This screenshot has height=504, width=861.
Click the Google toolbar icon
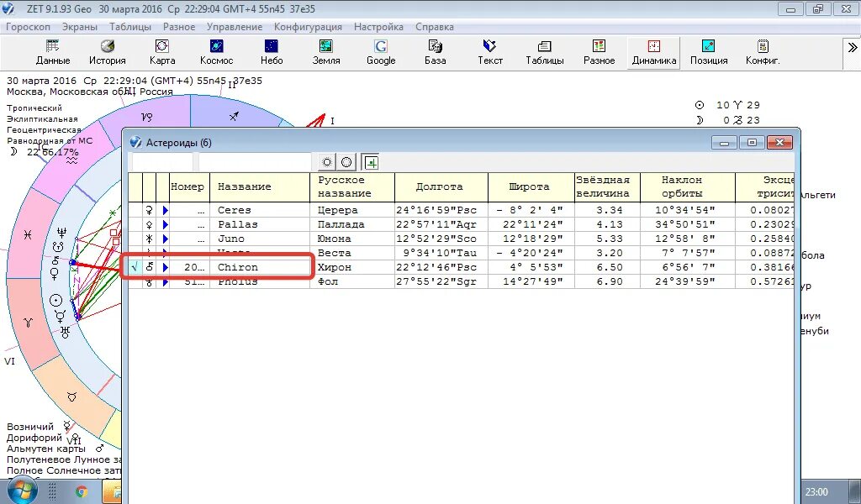pos(381,53)
